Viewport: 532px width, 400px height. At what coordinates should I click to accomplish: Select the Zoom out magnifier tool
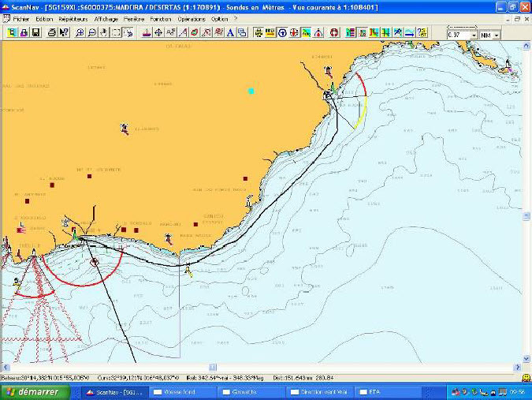point(93,32)
